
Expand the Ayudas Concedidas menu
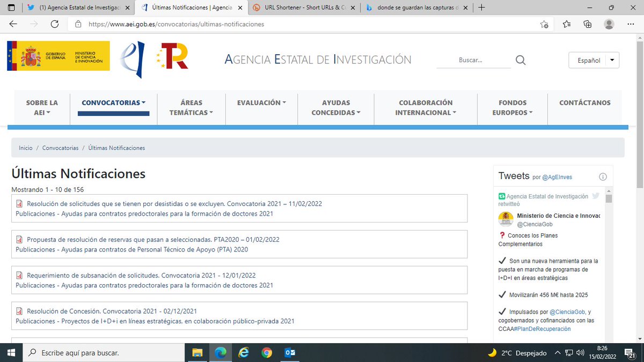[336, 107]
